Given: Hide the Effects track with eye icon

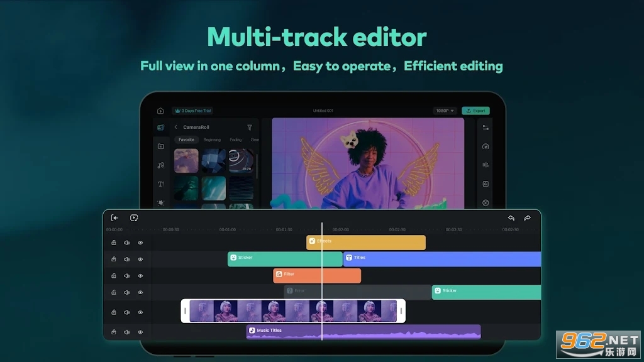Looking at the screenshot, I should 140,243.
